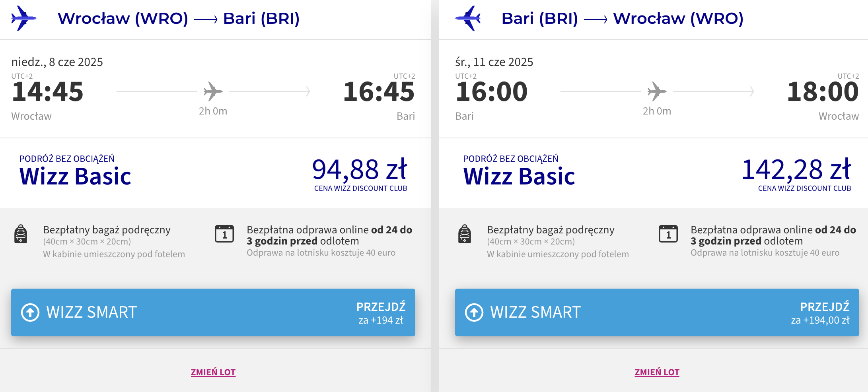Click the airplane icon beside Bari (BRI) header
868x392 pixels.
(x=468, y=18)
